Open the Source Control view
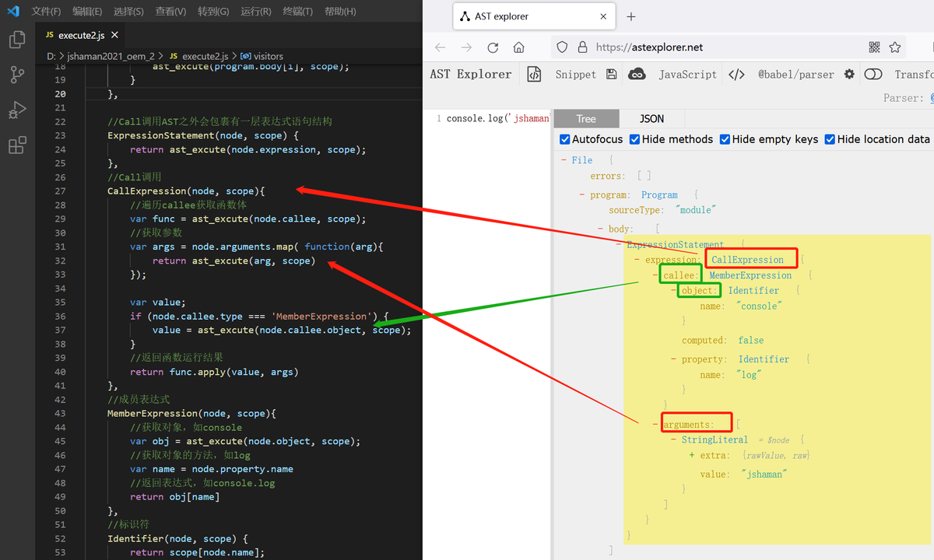934x560 pixels. pos(17,75)
